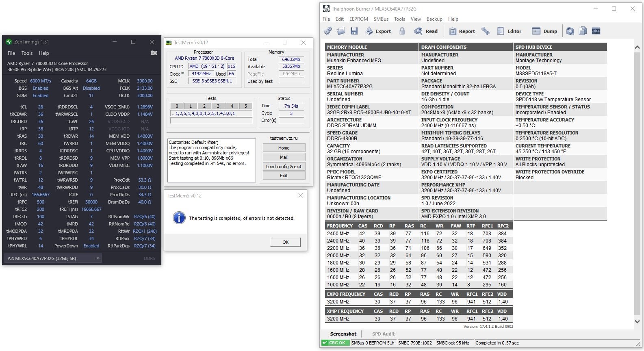Save the SPD dump with the floppy icon
The height and width of the screenshot is (351, 644).
[354, 31]
